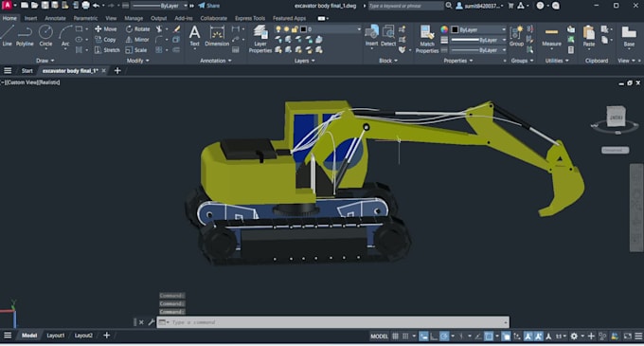644x346 pixels.
Task: Open the ViewCube in the viewport
Action: click(x=617, y=118)
